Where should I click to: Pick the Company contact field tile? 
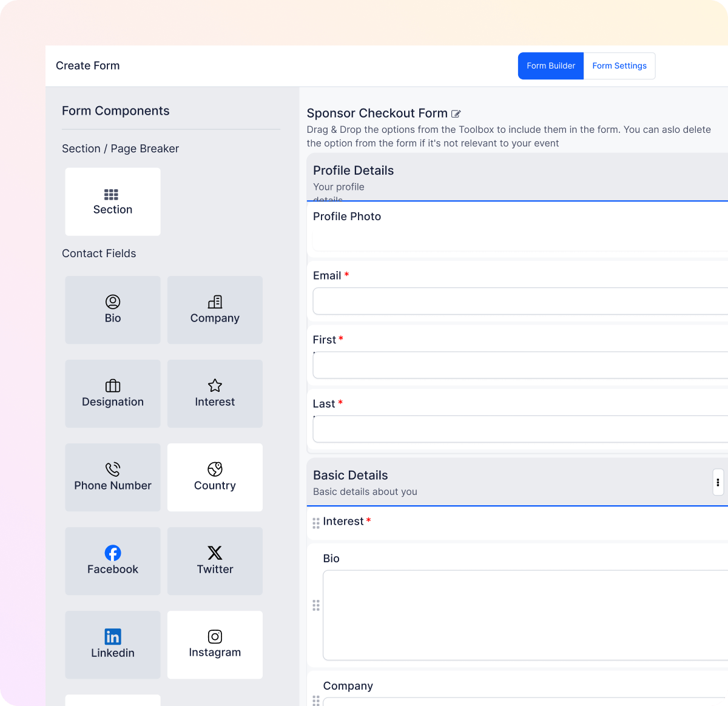coord(215,310)
